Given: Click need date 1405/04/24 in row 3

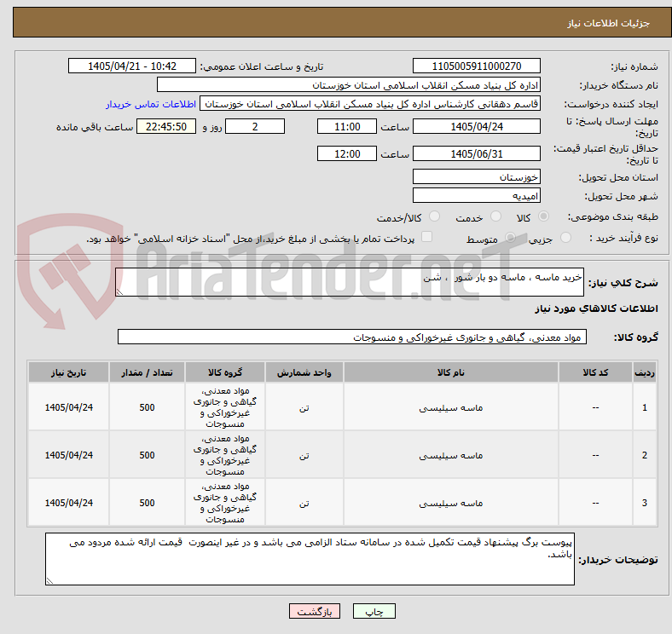Looking at the screenshot, I should pyautogui.click(x=68, y=503).
